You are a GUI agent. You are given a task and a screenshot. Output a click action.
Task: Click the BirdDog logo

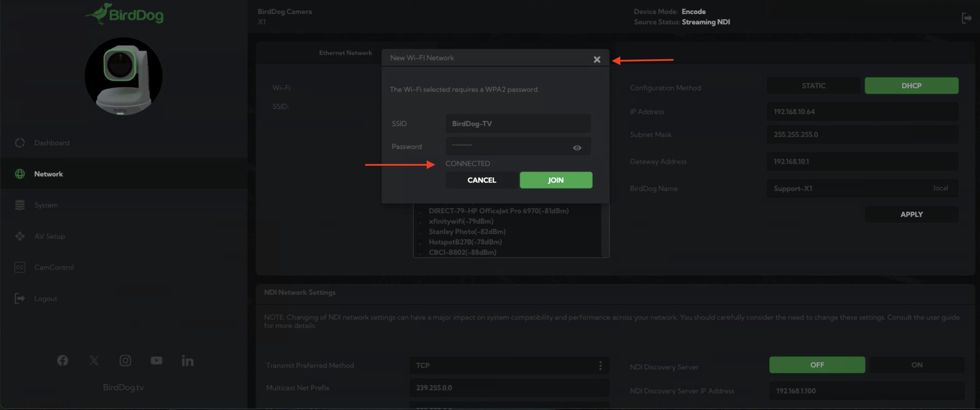[x=124, y=15]
